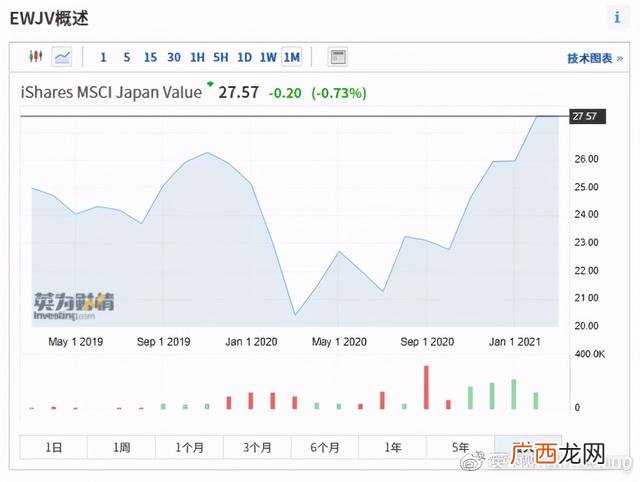Screen dimensions: 640x482
Task: Click the (-0.73%) percentage change
Action: click(x=339, y=93)
